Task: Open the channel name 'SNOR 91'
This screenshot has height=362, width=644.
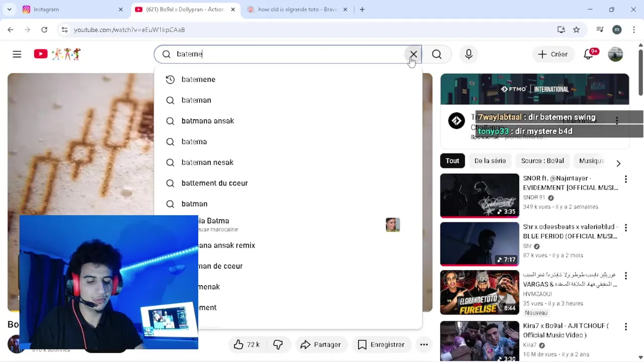Action: (534, 198)
